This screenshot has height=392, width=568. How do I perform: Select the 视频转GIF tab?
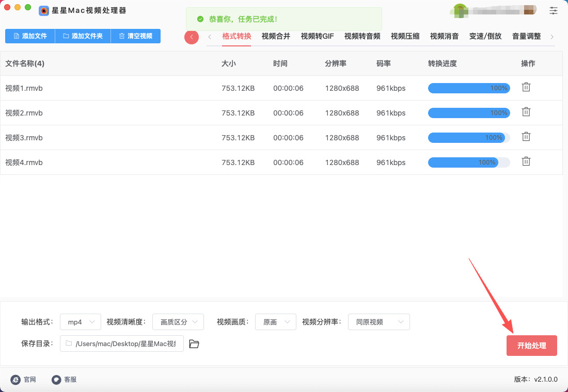pos(317,36)
